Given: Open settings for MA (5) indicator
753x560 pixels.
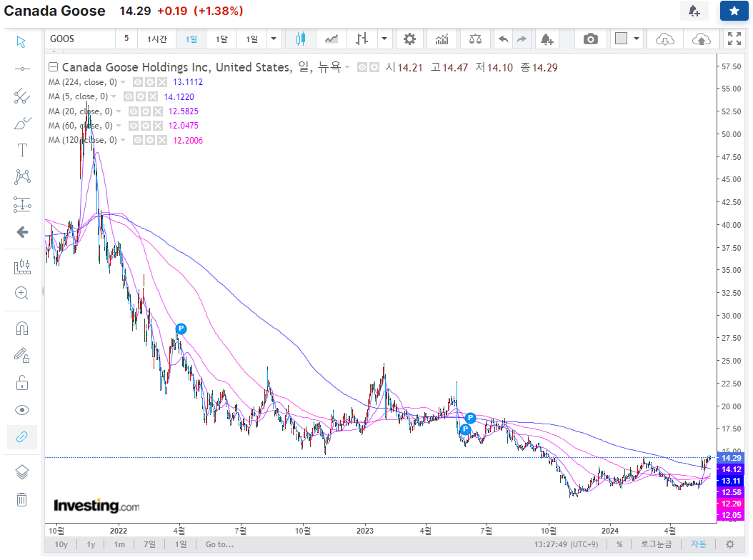Looking at the screenshot, I should click(x=140, y=96).
